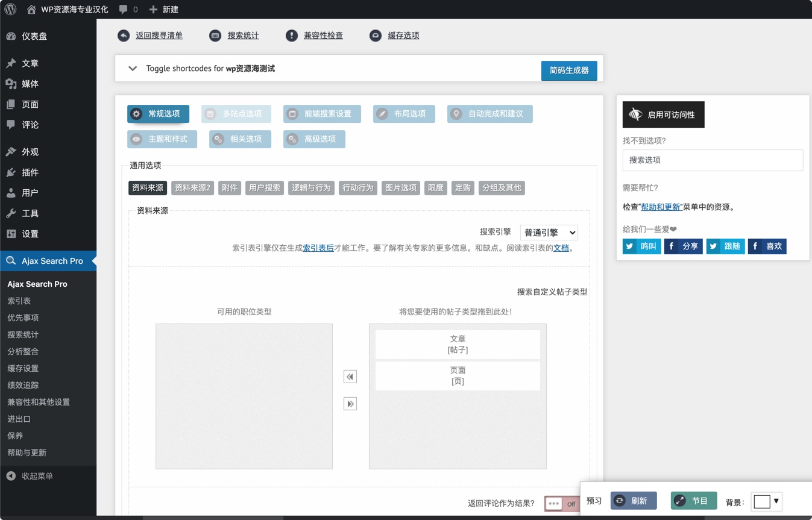The width and height of the screenshot is (812, 520).
Task: Click the 收起菜单 collapse arrow icon
Action: [x=11, y=476]
